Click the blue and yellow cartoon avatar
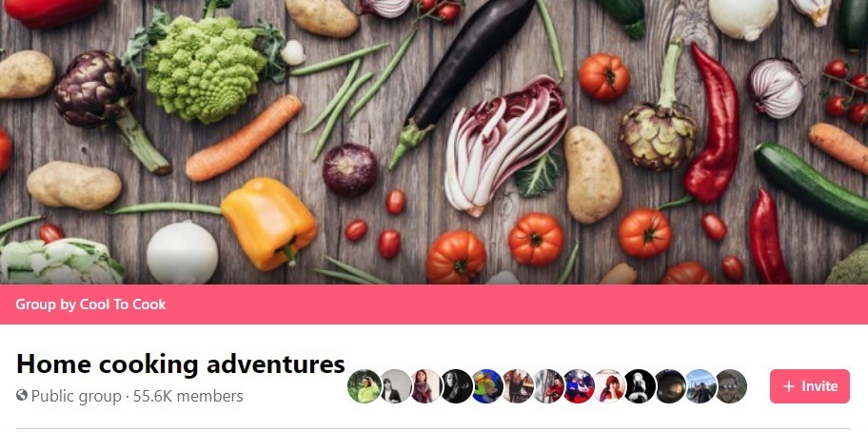This screenshot has height=432, width=868. pos(487,386)
